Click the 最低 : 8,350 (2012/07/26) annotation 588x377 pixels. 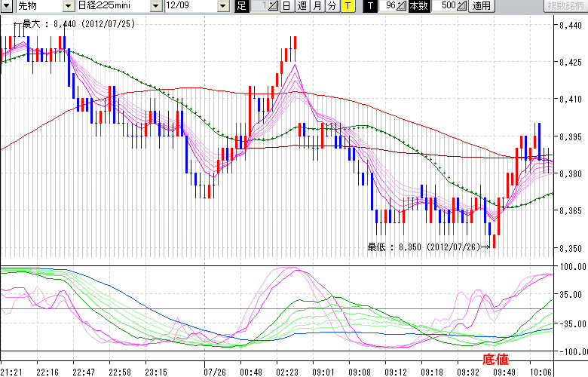pyautogui.click(x=428, y=247)
